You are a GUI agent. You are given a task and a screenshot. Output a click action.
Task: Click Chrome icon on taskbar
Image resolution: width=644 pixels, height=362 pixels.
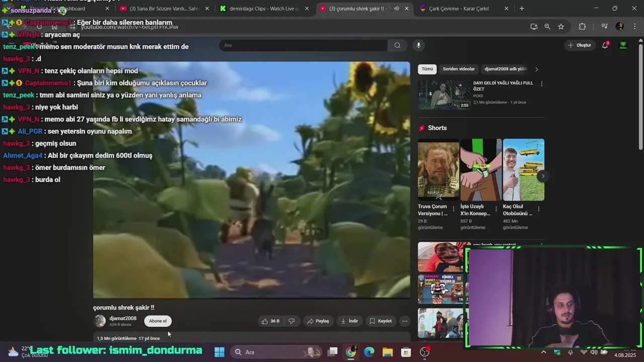click(351, 352)
